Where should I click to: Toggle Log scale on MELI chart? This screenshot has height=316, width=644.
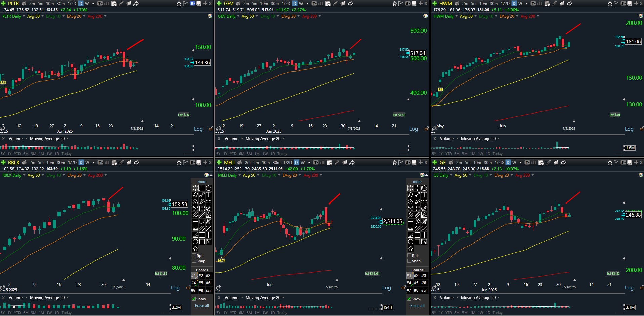tap(387, 288)
